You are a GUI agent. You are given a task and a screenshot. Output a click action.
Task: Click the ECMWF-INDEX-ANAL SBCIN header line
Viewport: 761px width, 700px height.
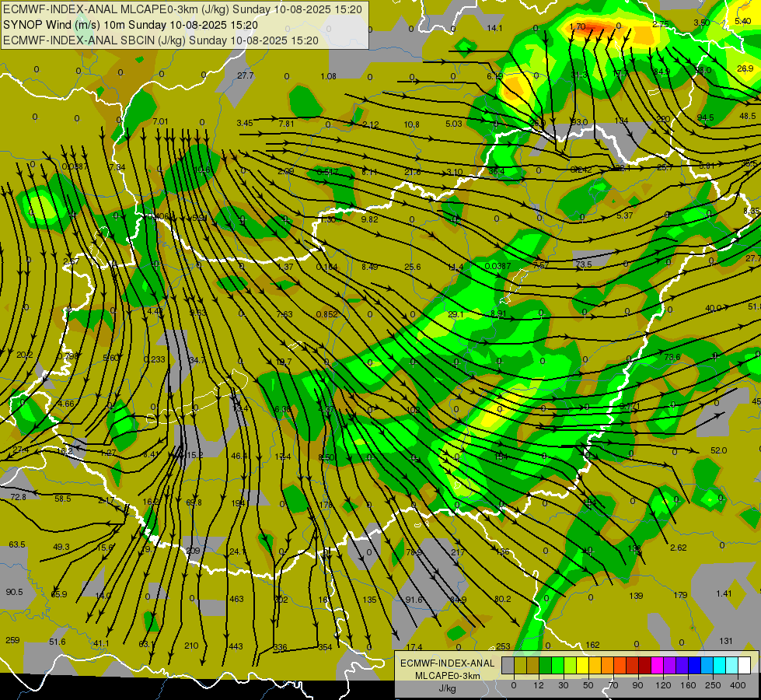pos(161,40)
